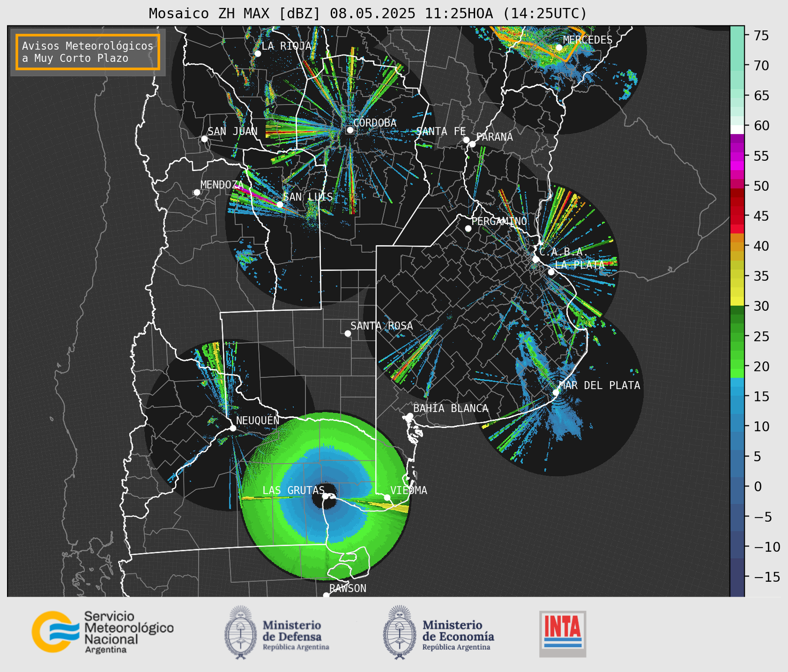Click the SANTA ROSA label

(382, 326)
